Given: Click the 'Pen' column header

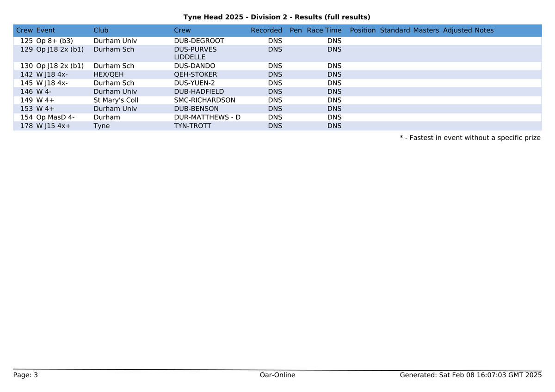Looking at the screenshot, I should point(296,31).
